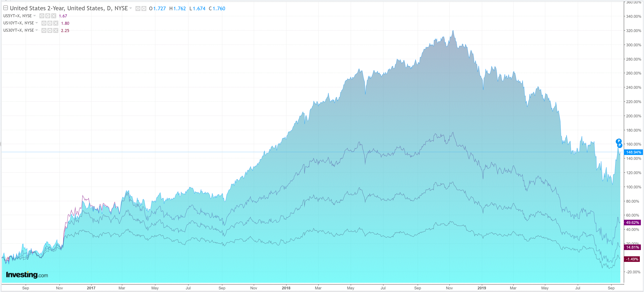Viewport: 644px width, 292px height.
Task: Open settings gear for US5YT=X series
Action: (48, 16)
